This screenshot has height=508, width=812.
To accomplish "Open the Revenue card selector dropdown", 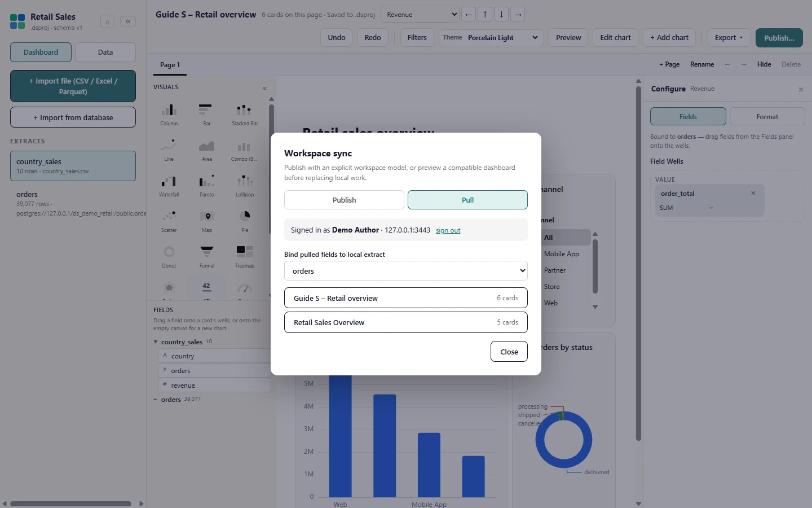I will (421, 15).
